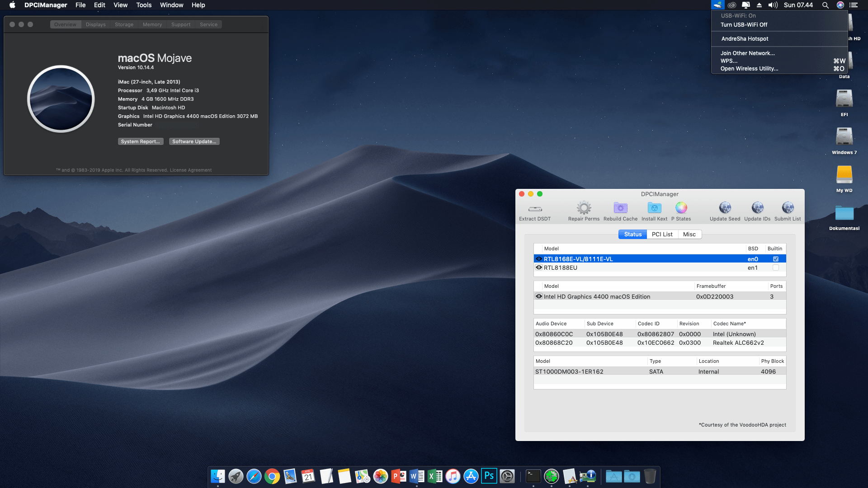The width and height of the screenshot is (868, 488).
Task: Click the Extract DSDT tool
Action: click(x=535, y=210)
